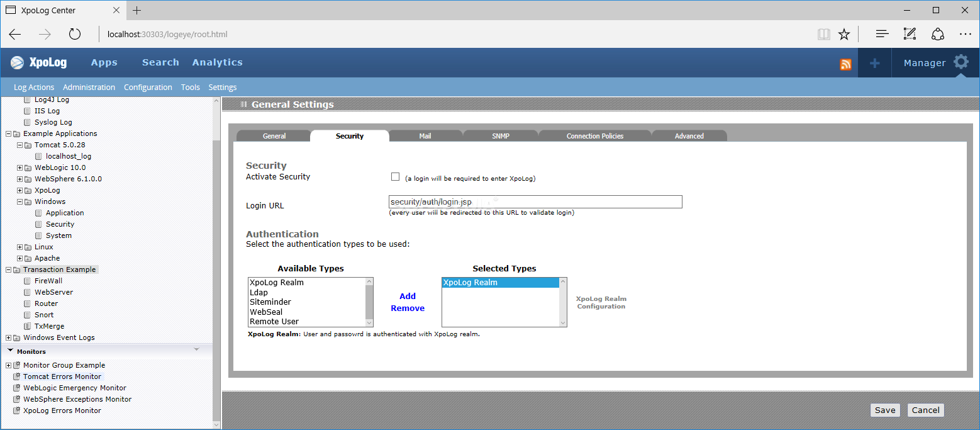Click the XpoLog Errors Monitor icon

(16, 410)
